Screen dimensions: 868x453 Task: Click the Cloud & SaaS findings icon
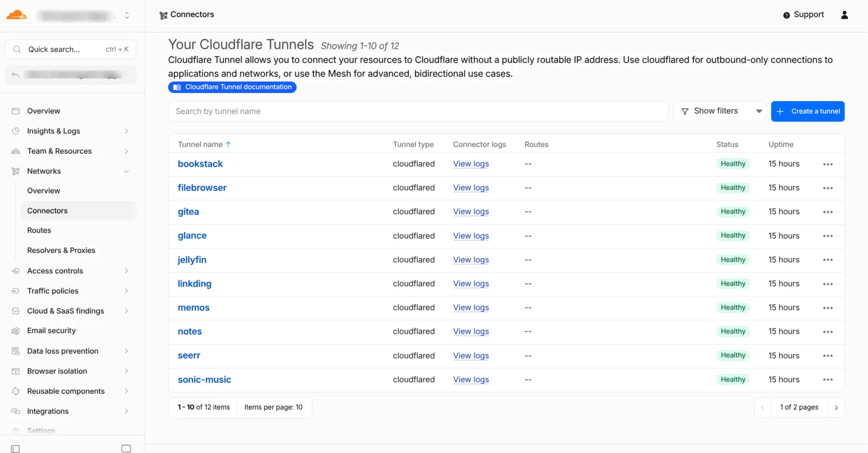tap(16, 311)
